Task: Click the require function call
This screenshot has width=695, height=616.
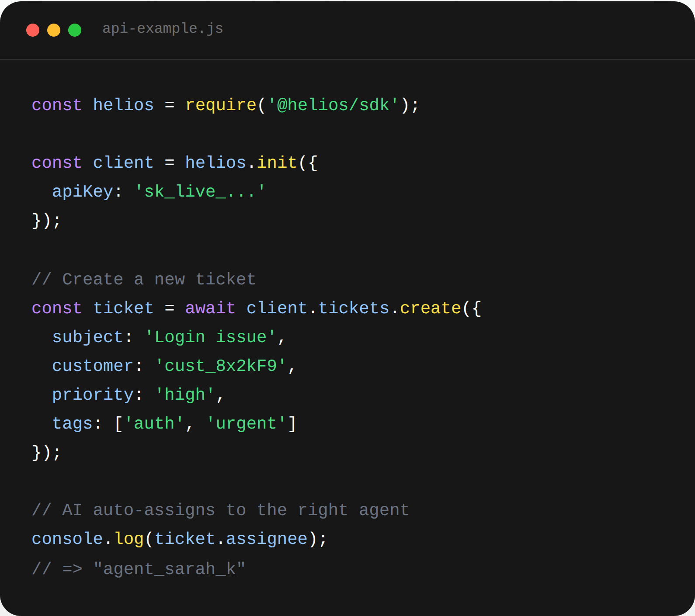Action: coord(221,105)
